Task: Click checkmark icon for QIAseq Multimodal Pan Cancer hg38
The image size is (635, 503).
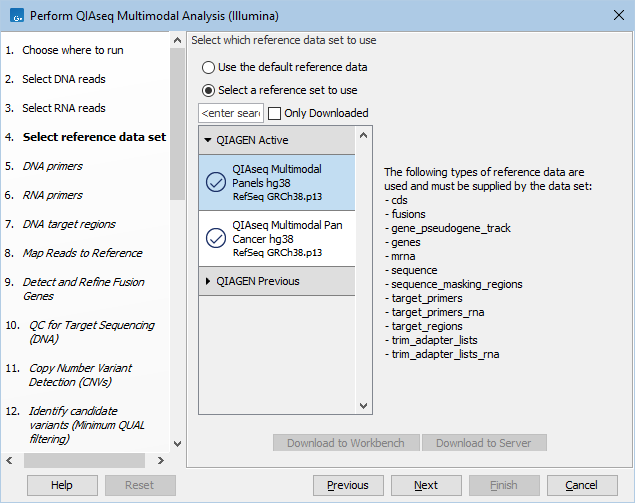Action: (216, 238)
